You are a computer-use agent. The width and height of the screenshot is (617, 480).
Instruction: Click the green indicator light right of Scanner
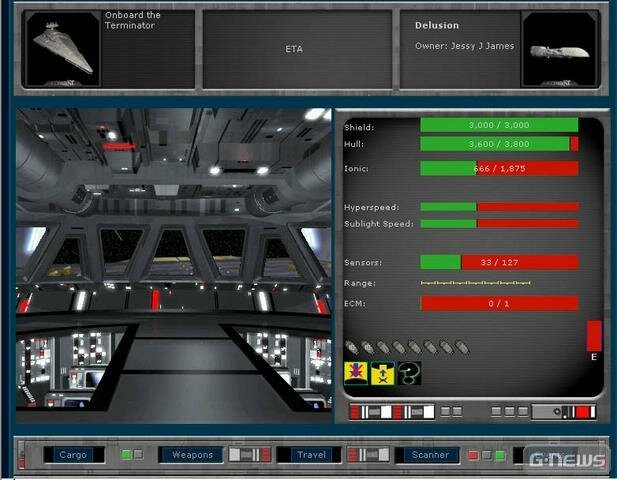(500, 456)
